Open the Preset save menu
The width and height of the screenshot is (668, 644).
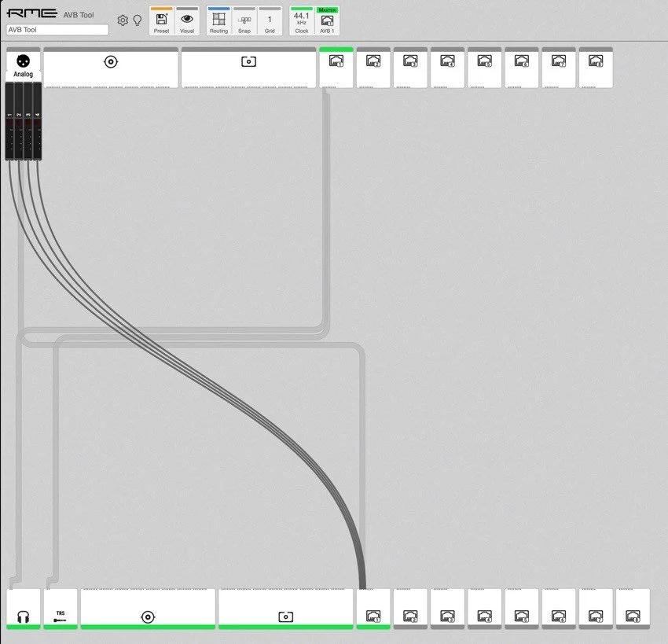point(161,21)
